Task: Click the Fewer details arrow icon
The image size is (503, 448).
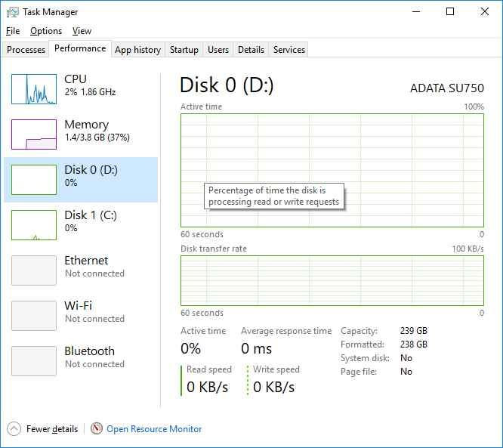Action: 14,429
